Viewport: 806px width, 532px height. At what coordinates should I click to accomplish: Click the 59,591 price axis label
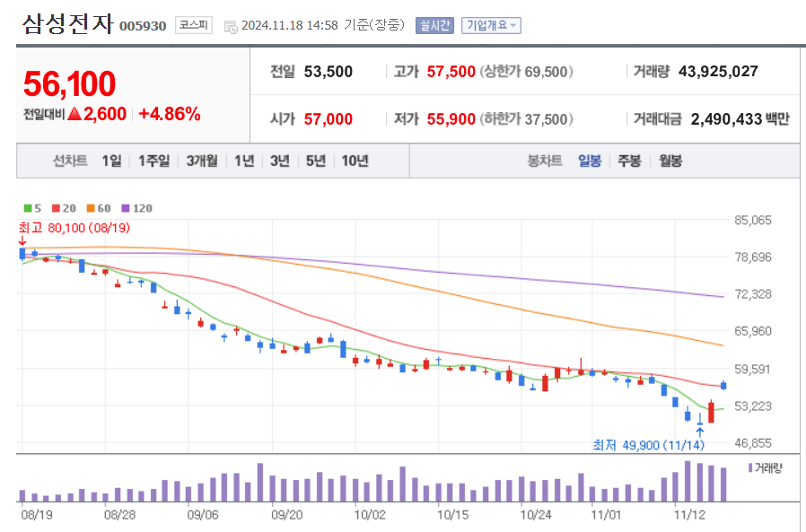pos(753,369)
